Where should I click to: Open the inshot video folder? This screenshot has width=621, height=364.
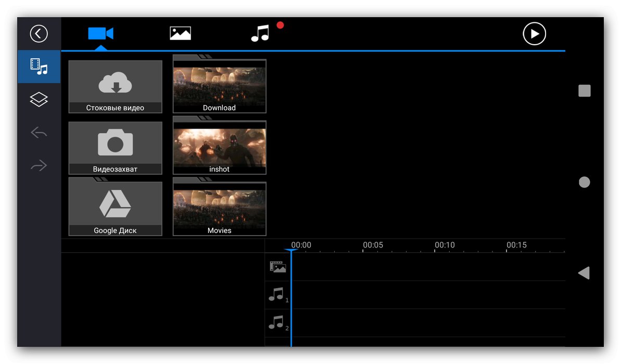click(x=220, y=146)
